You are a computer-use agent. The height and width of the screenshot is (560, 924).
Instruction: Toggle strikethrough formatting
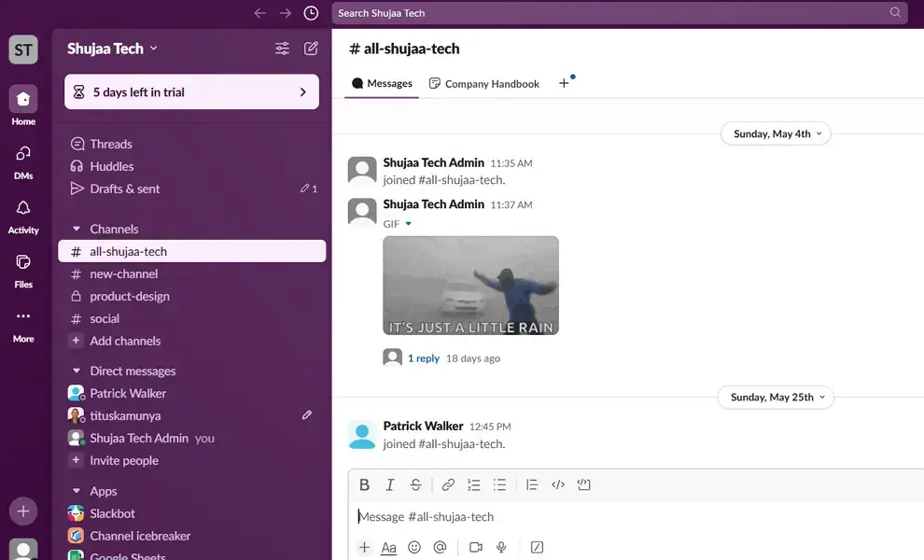415,484
